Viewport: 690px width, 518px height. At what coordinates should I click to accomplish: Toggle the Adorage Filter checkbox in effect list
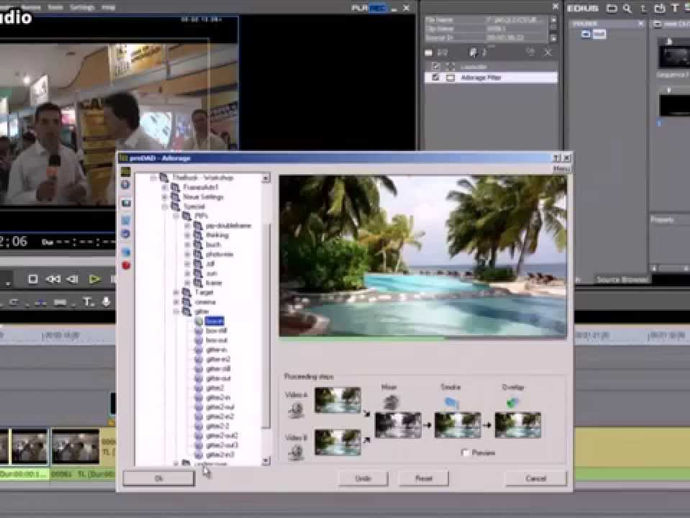(436, 77)
